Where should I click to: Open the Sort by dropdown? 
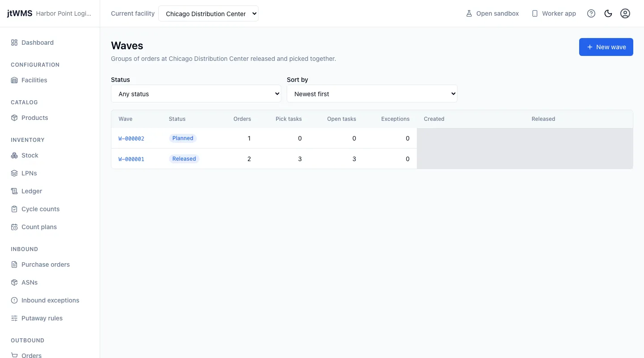[372, 94]
